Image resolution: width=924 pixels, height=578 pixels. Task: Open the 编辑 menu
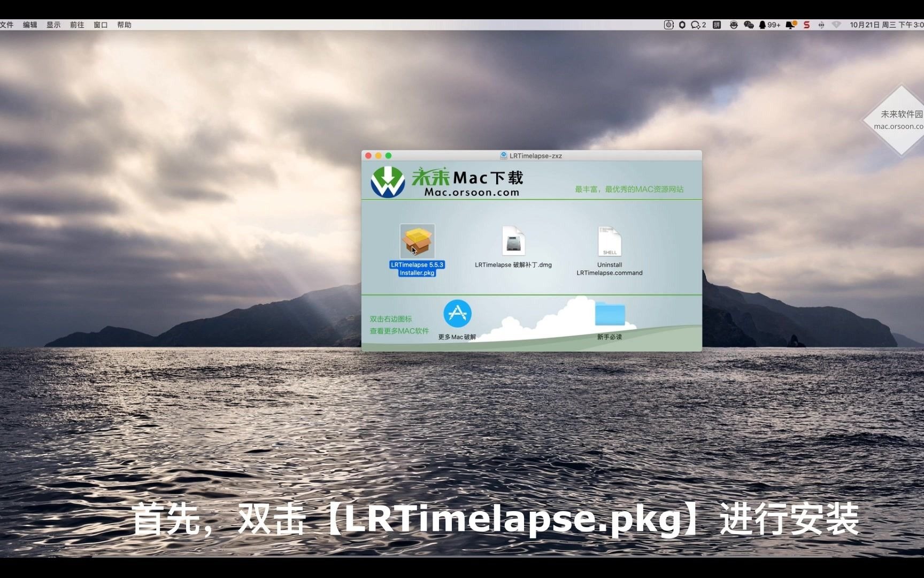click(30, 25)
